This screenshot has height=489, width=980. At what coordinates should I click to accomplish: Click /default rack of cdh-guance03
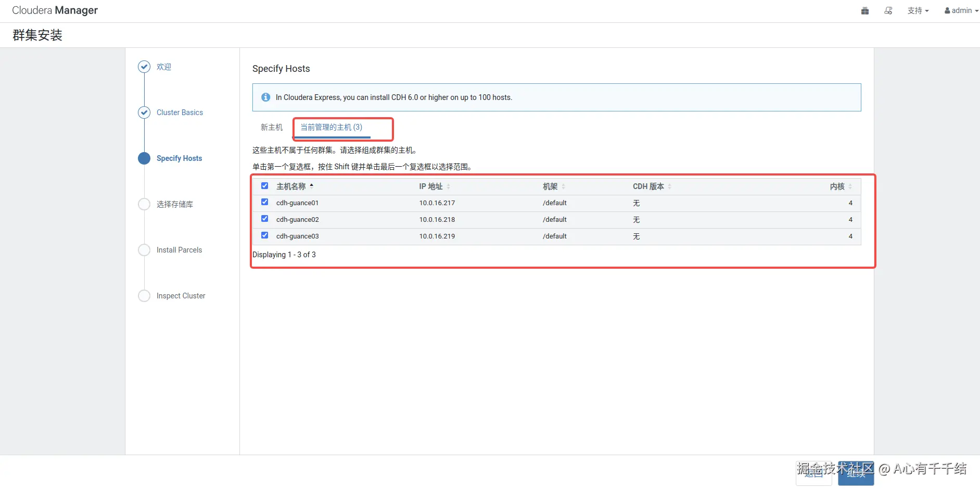point(555,236)
